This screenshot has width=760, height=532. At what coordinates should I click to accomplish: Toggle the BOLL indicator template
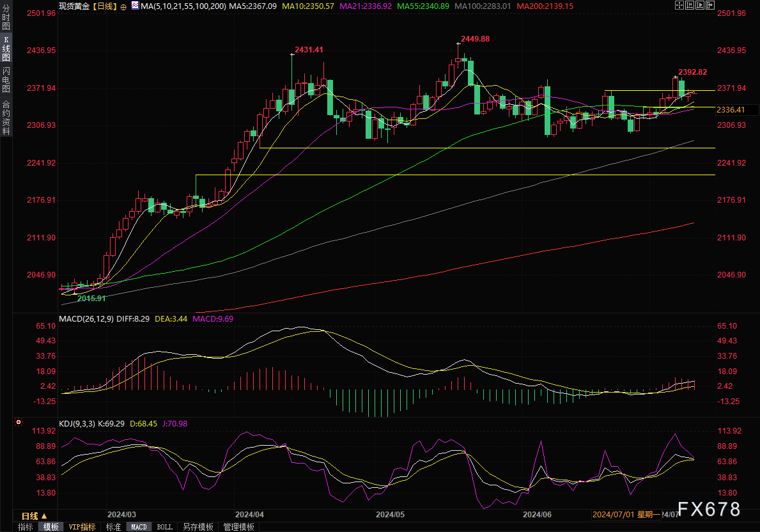[x=164, y=527]
